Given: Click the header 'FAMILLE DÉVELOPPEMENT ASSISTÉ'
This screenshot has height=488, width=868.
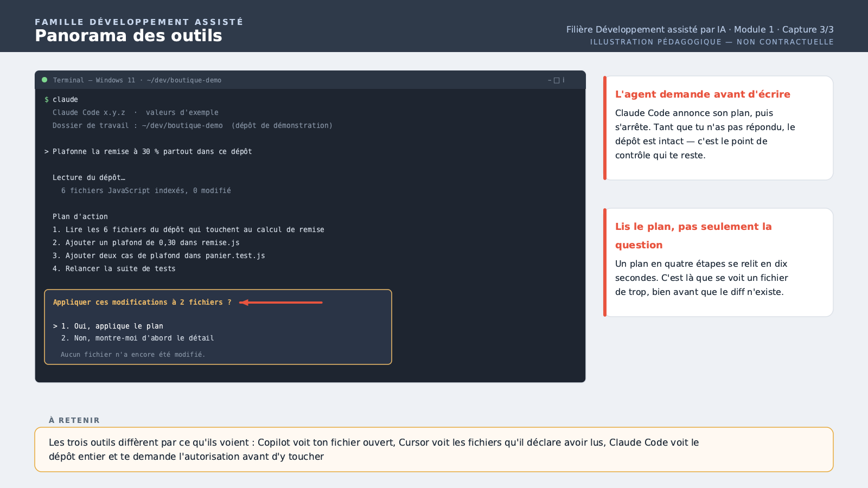Looking at the screenshot, I should tap(139, 22).
